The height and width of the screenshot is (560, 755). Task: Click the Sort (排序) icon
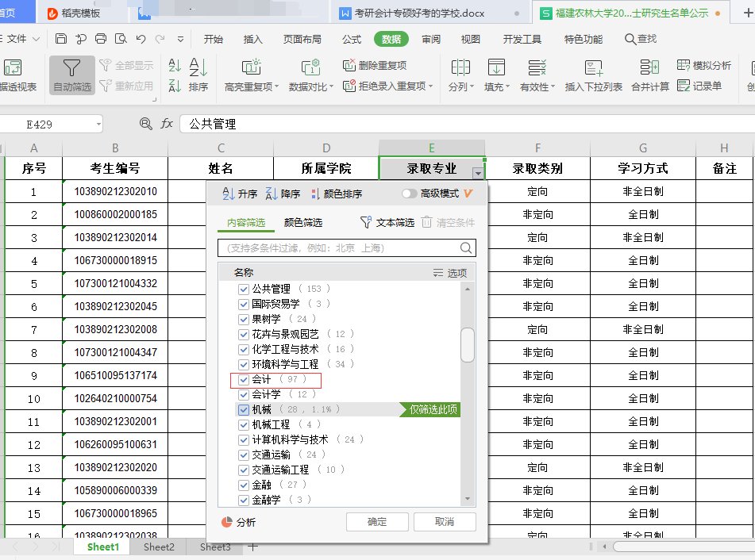pos(198,68)
